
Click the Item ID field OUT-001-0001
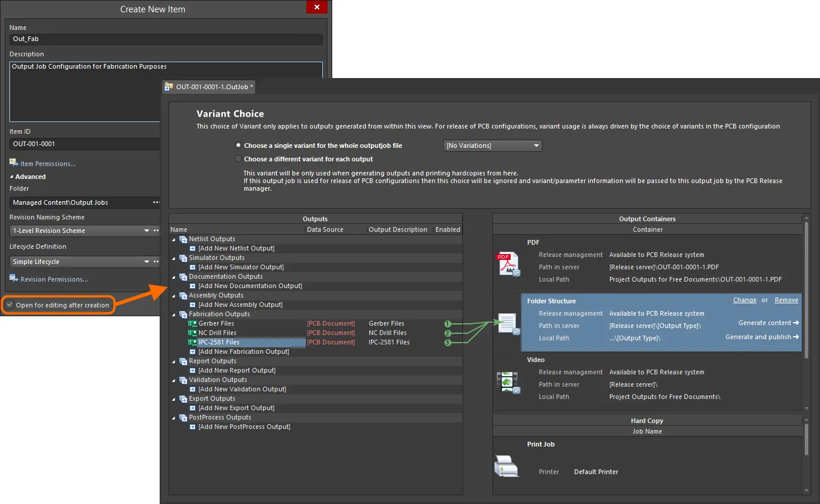(x=85, y=144)
